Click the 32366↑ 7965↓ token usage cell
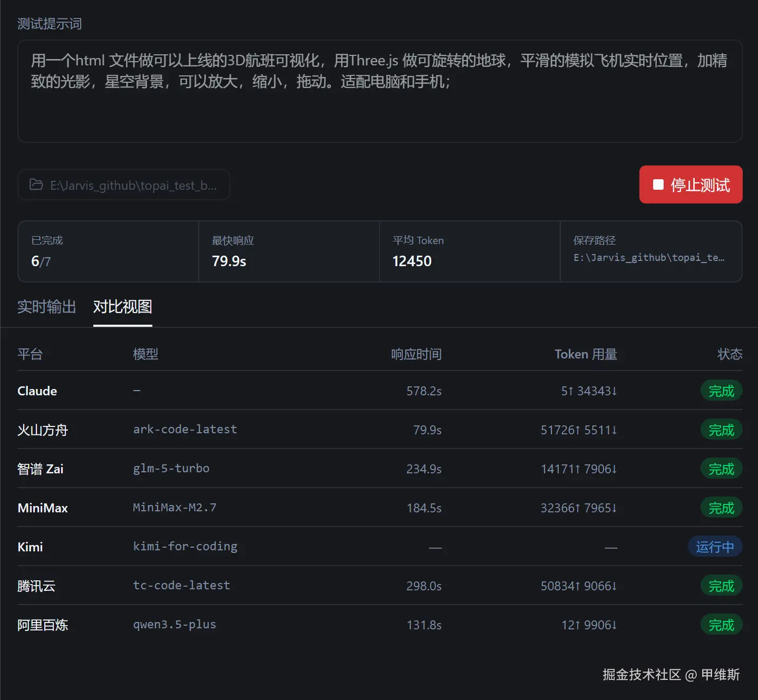The width and height of the screenshot is (758, 700). [579, 508]
